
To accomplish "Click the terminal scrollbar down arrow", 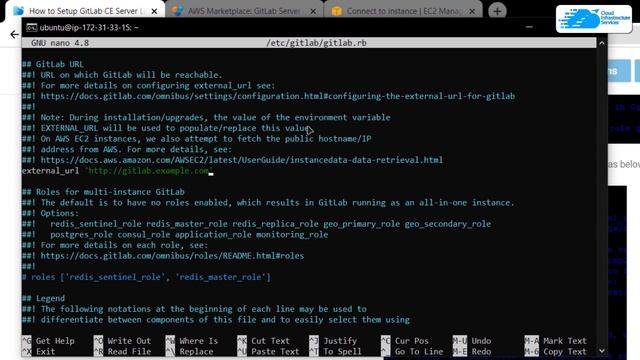I will [x=602, y=351].
